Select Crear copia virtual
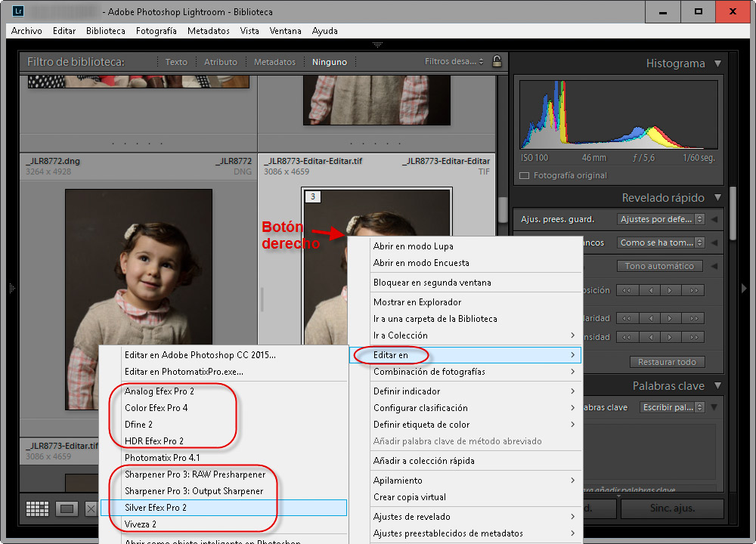This screenshot has width=756, height=544. (x=465, y=497)
